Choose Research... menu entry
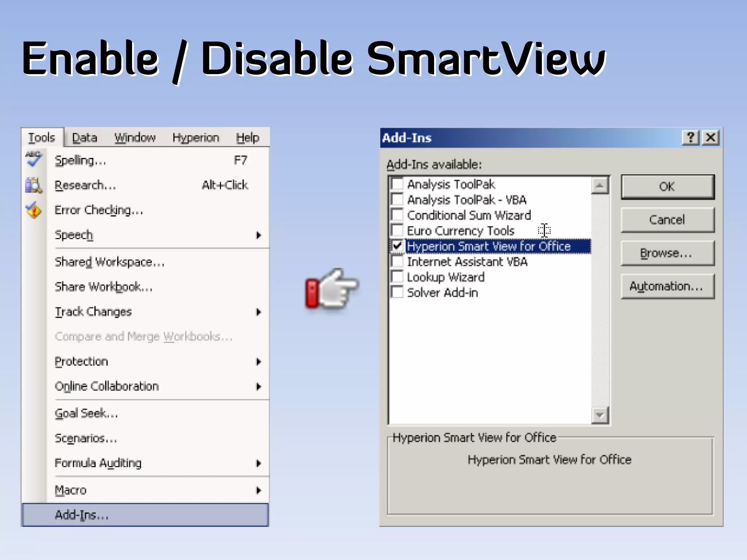The image size is (747, 560). [145, 185]
